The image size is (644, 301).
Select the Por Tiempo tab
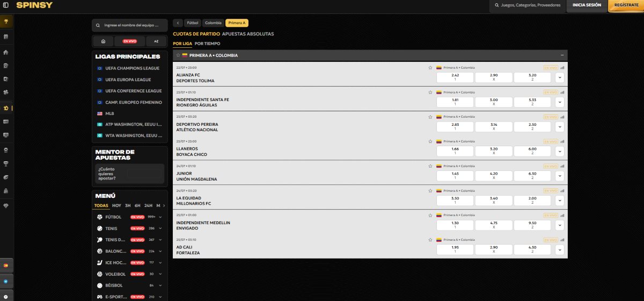[x=207, y=44]
